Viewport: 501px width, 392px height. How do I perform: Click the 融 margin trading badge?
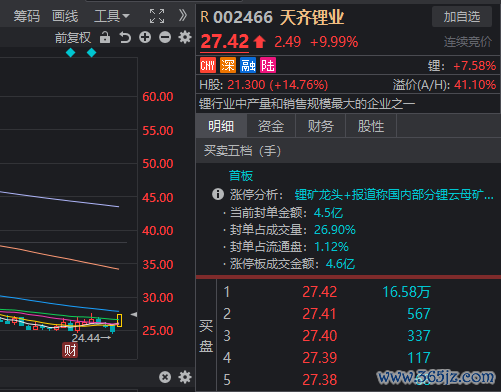point(248,65)
